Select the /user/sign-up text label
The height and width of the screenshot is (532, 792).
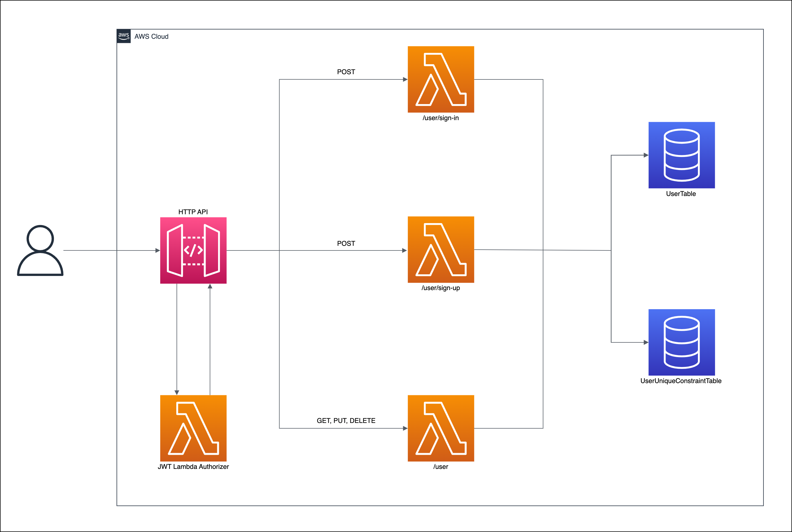441,288
